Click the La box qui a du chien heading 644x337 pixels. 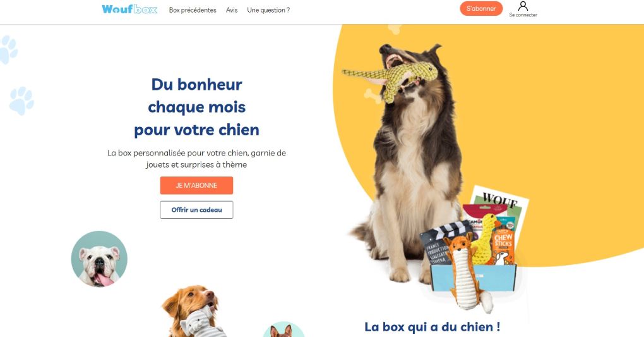coord(432,327)
